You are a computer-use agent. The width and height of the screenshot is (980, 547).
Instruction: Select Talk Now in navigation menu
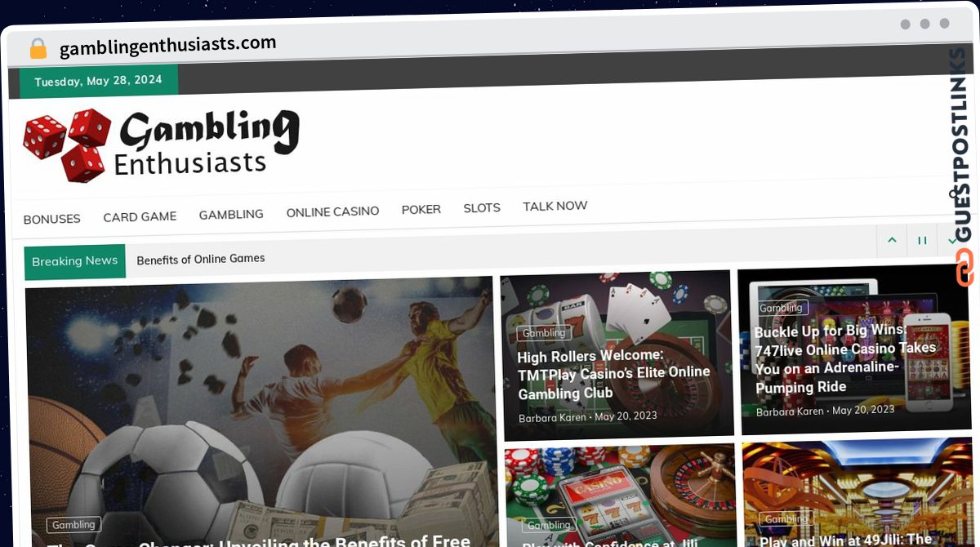click(555, 206)
